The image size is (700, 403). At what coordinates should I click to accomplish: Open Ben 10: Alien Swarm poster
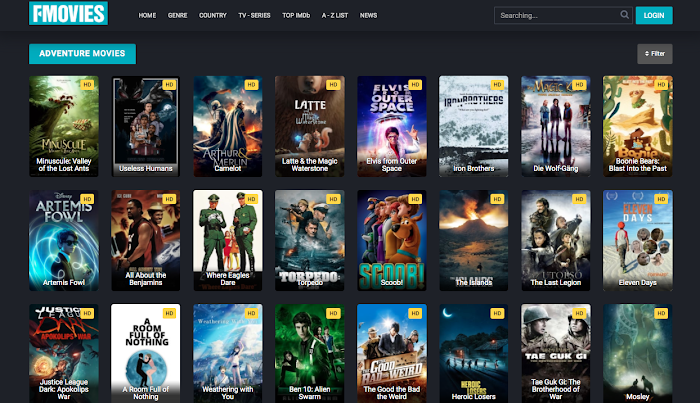tap(309, 353)
